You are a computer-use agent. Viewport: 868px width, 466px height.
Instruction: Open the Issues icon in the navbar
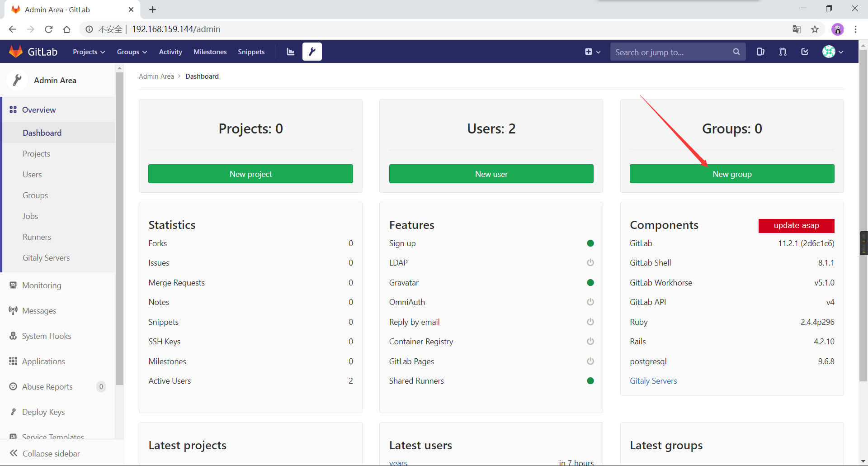pyautogui.click(x=760, y=52)
